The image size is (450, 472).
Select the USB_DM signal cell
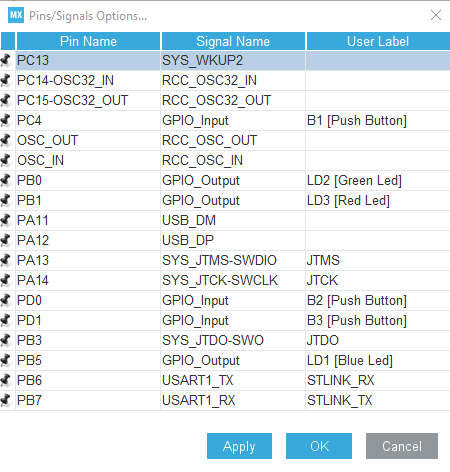[233, 220]
